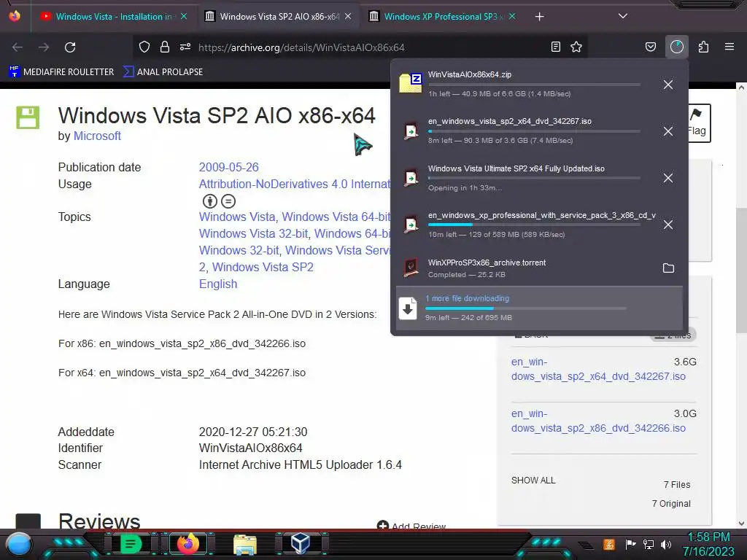Click Add Review link
Viewport: 747px width, 560px height.
411,526
